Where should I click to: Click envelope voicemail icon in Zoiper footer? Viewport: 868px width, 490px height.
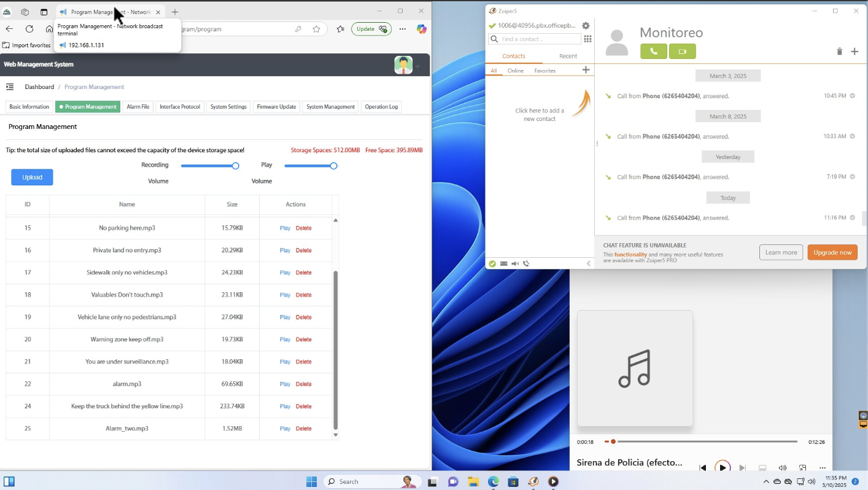click(x=503, y=263)
